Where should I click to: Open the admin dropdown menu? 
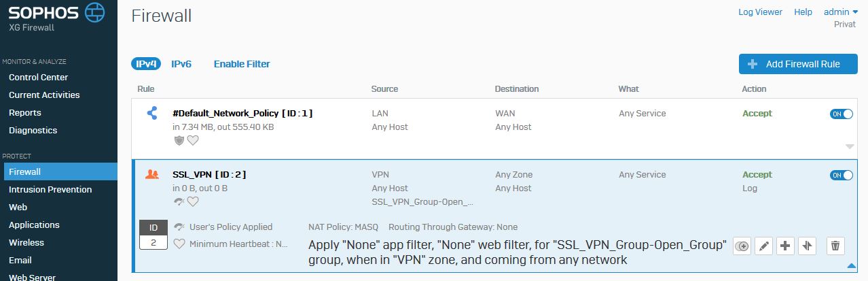pos(841,12)
